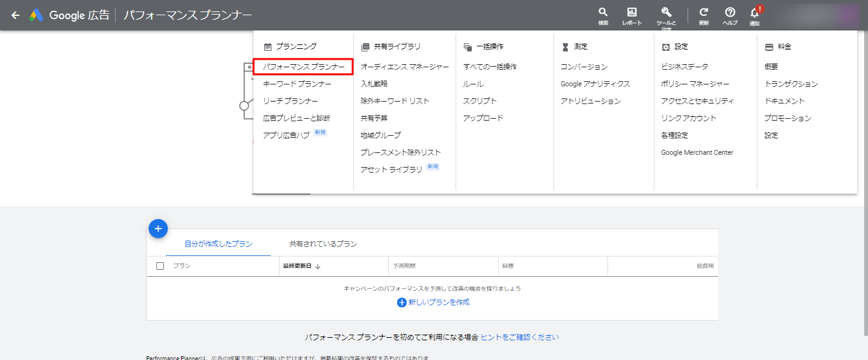The height and width of the screenshot is (360, 868).
Task: Click the Google Ads logo
Action: [36, 15]
